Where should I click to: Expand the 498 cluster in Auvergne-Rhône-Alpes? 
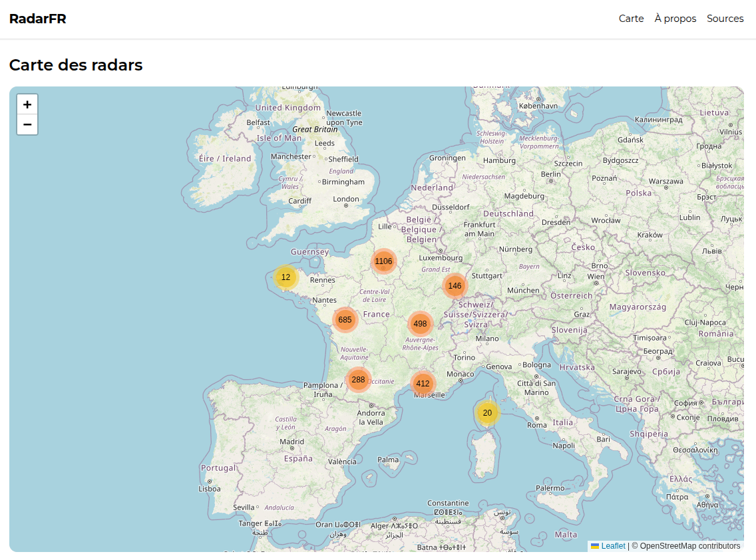pos(421,324)
